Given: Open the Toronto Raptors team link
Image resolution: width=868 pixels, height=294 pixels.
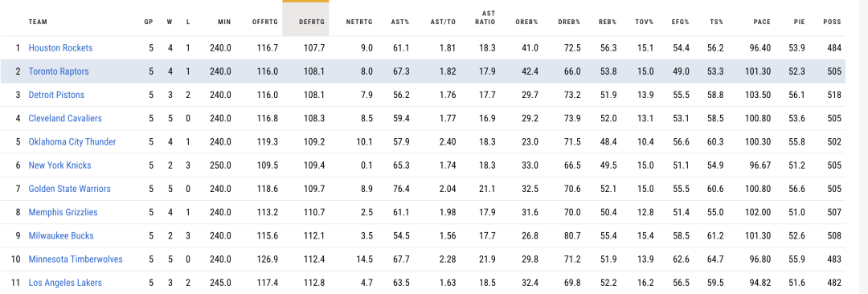Looking at the screenshot, I should pos(59,71).
